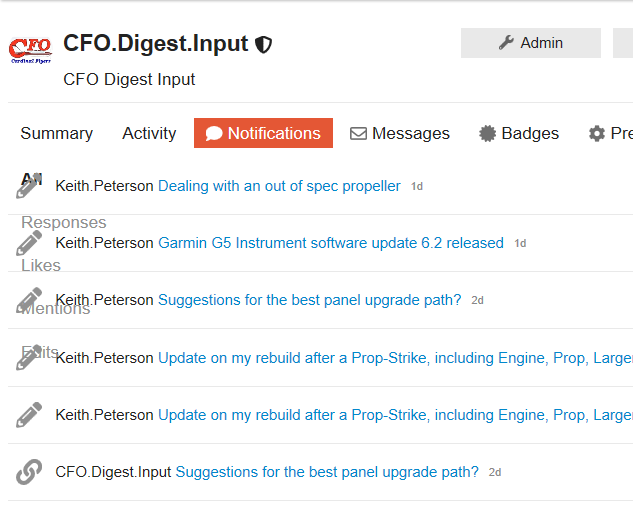The width and height of the screenshot is (633, 509).
Task: Click the pencil icon beside the out of spec propeller row
Action: [29, 186]
